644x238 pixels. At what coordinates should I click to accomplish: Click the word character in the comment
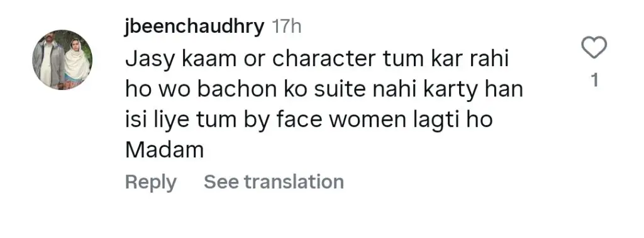[324, 60]
